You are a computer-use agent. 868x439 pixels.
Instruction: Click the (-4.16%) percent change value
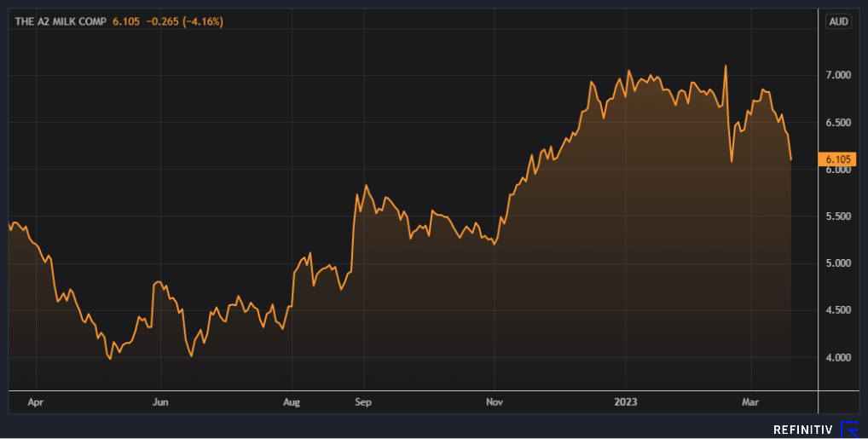(203, 21)
